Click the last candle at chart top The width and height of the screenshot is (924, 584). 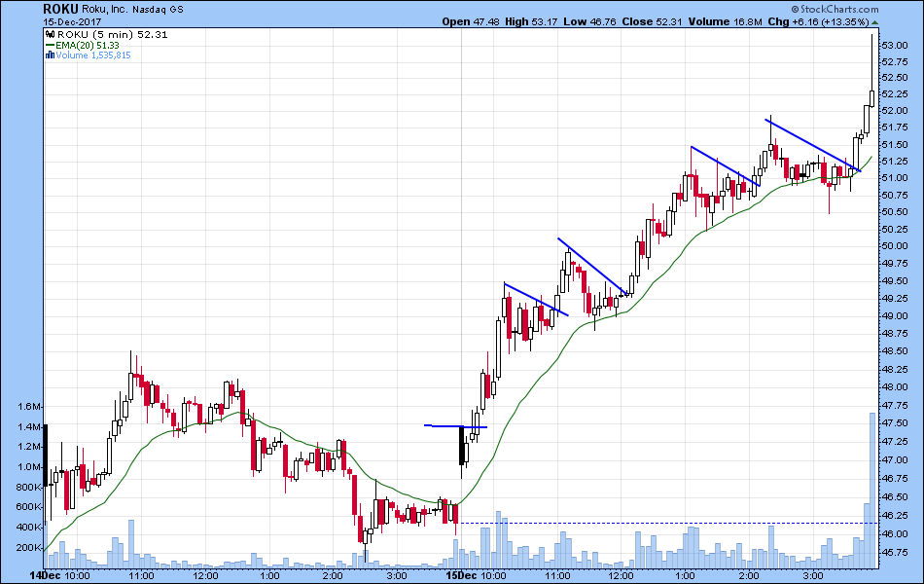click(x=872, y=71)
